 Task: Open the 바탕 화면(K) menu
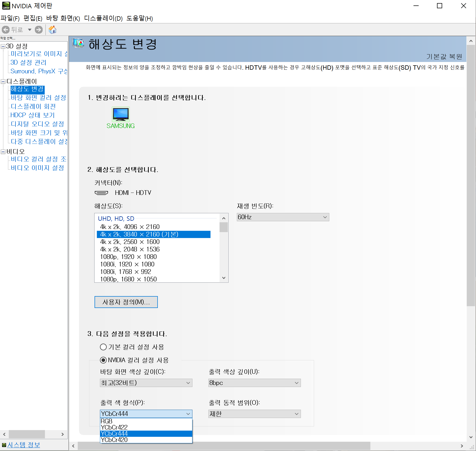[63, 18]
